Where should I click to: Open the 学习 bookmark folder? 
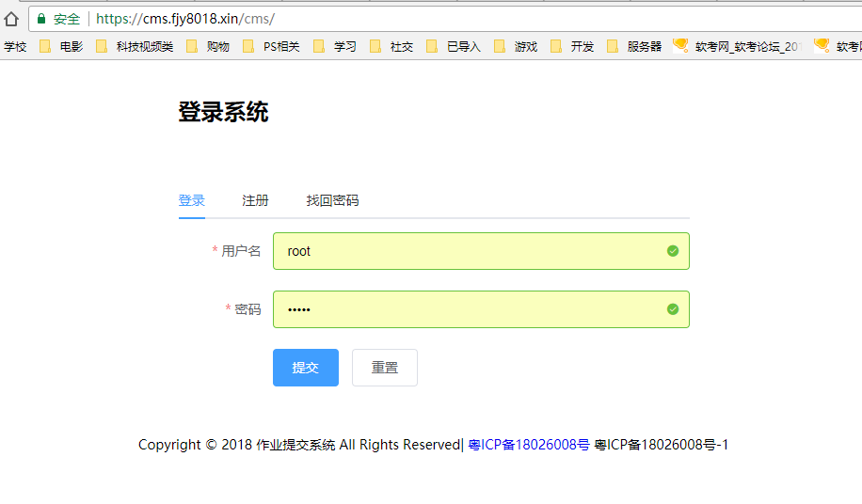[x=336, y=46]
